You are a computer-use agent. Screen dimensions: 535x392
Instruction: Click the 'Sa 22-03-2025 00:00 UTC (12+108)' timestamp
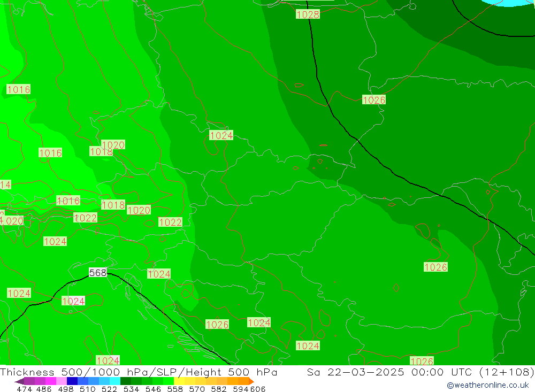tap(421, 372)
